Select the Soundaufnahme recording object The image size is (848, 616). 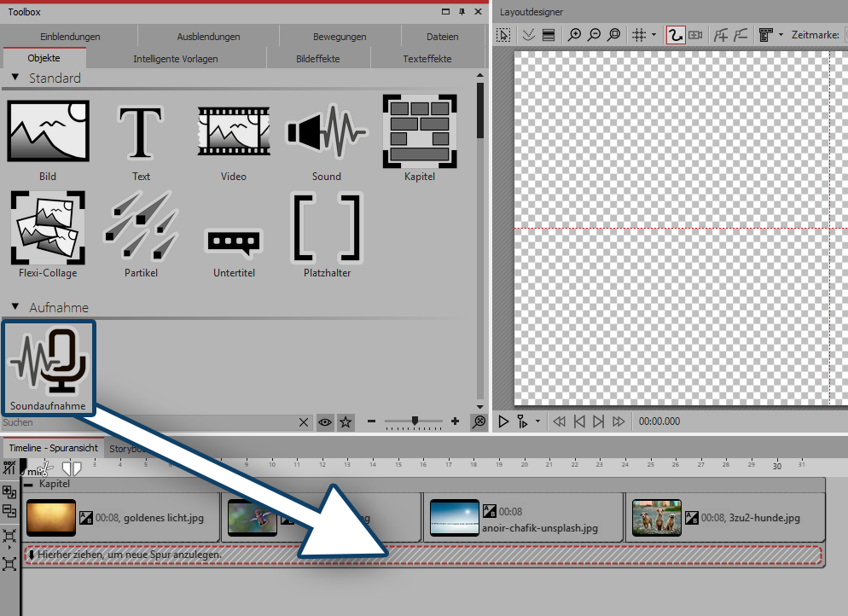pyautogui.click(x=48, y=366)
